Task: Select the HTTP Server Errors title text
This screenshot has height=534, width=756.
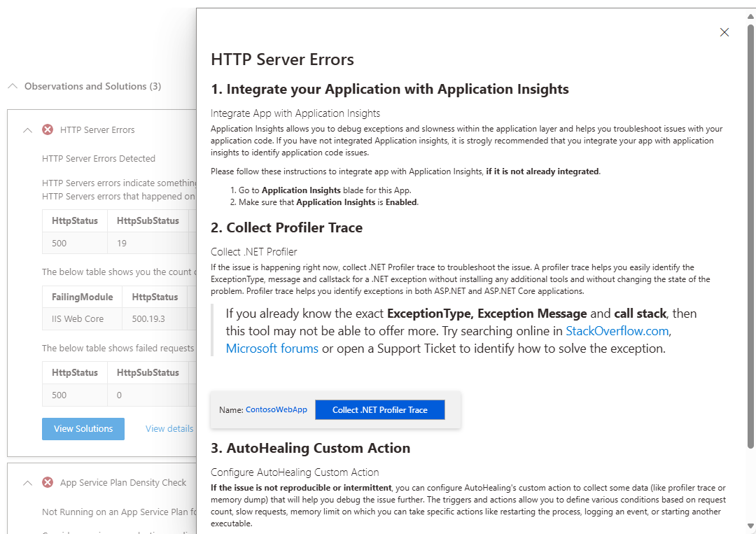Action: click(x=281, y=59)
